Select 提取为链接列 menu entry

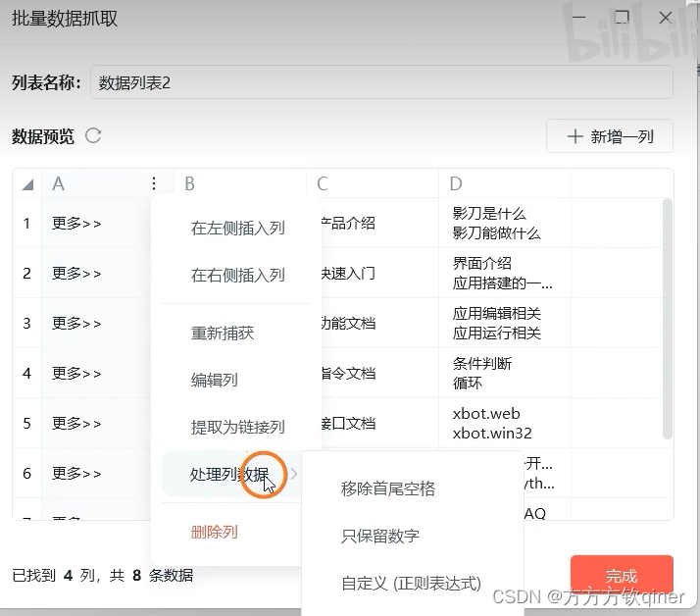237,427
